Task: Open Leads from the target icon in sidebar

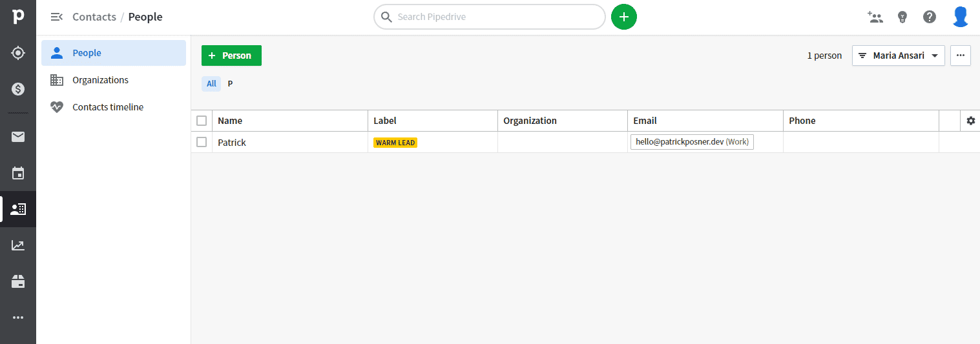Action: [x=18, y=53]
